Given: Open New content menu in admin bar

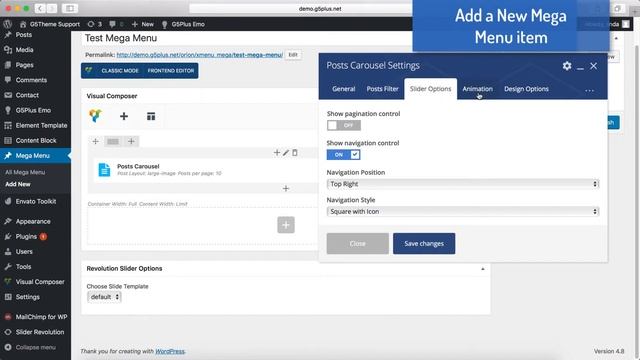Looking at the screenshot, I should (142, 24).
